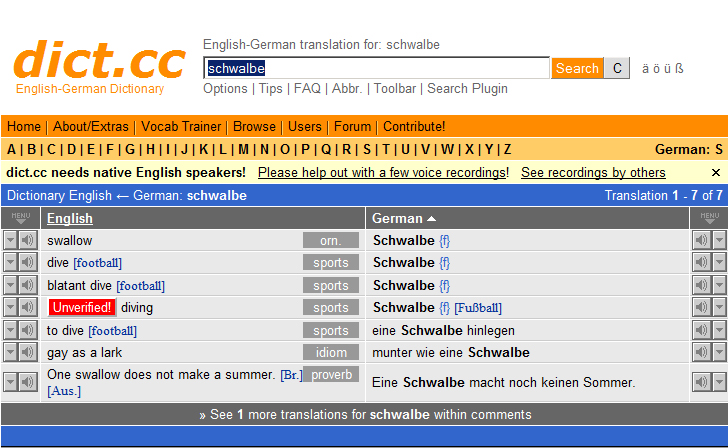Clear the search with the C button
The image size is (728, 448).
617,68
